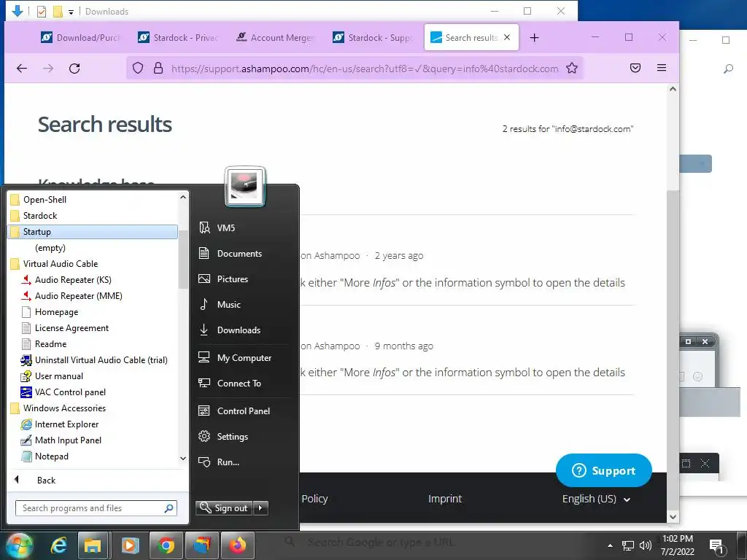Screen dimensions: 747x560
Task: Open the Policy footer link
Action: click(x=314, y=499)
